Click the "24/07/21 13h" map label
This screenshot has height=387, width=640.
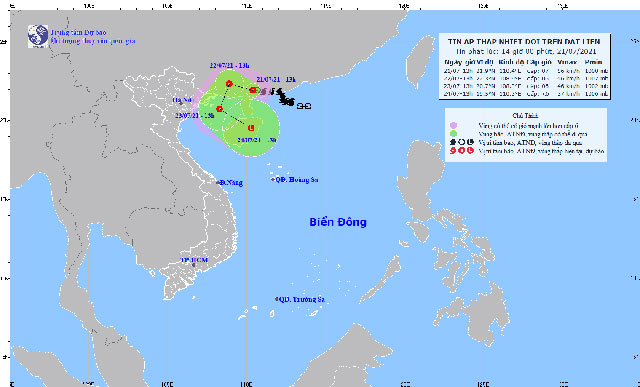(257, 140)
